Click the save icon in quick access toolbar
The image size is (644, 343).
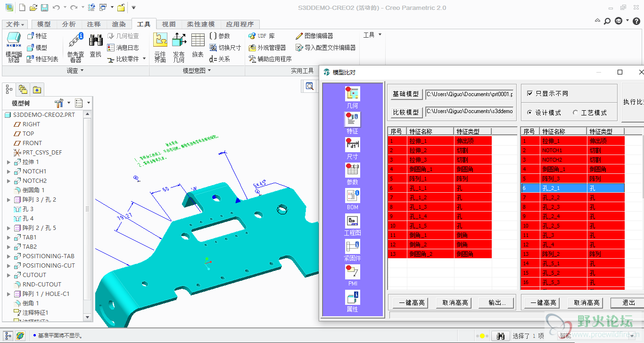pos(44,8)
